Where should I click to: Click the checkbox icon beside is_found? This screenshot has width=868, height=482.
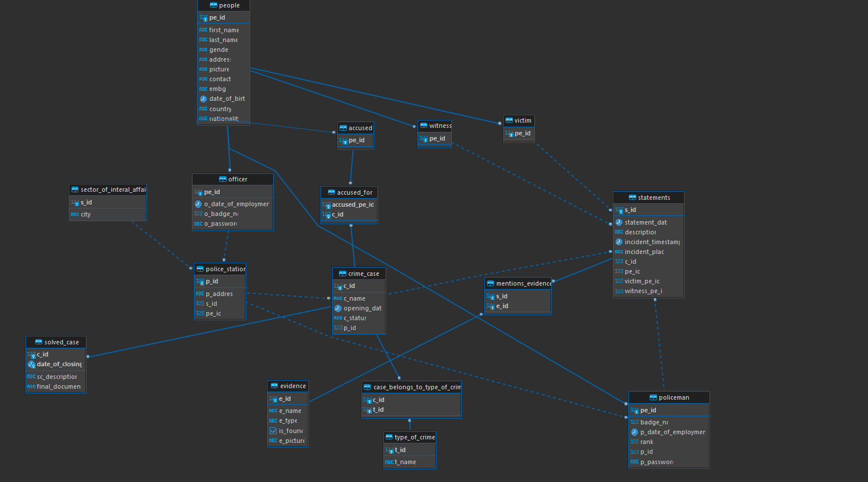[273, 431]
